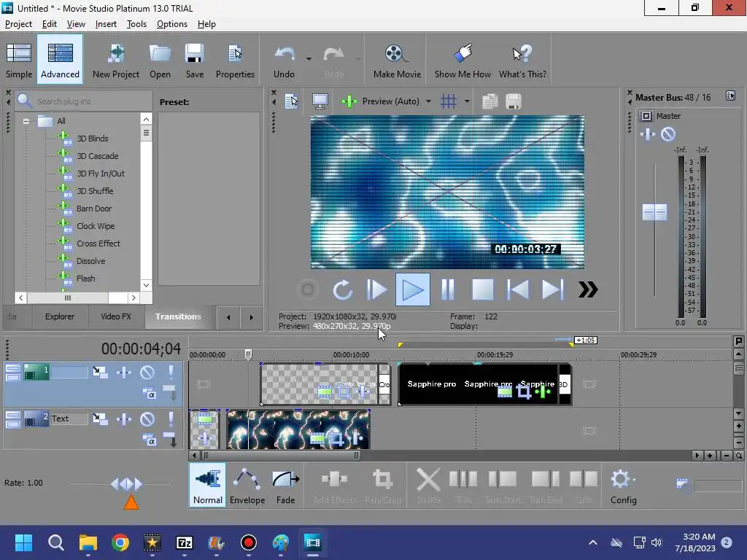Screen dimensions: 747x560
Task: Save the project with floppy icon
Action: pos(194,60)
